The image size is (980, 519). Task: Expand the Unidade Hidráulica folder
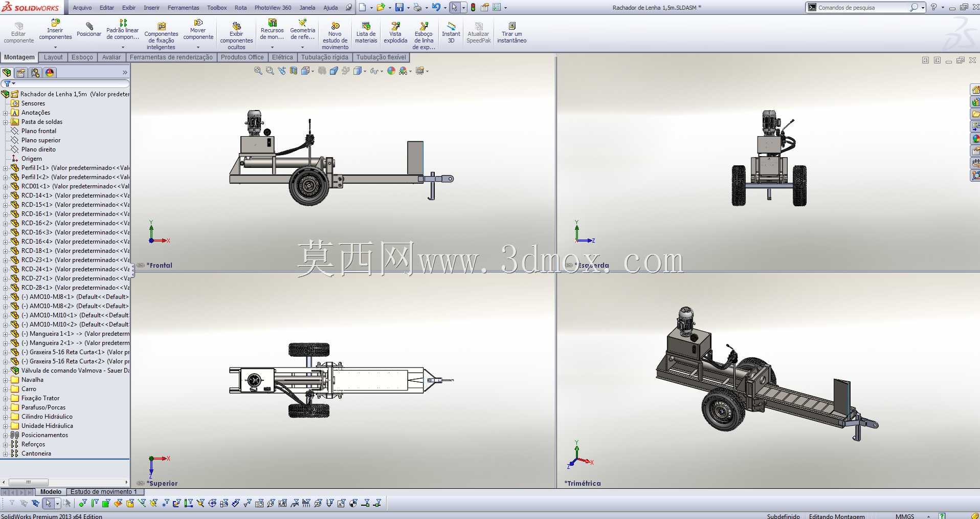point(6,426)
